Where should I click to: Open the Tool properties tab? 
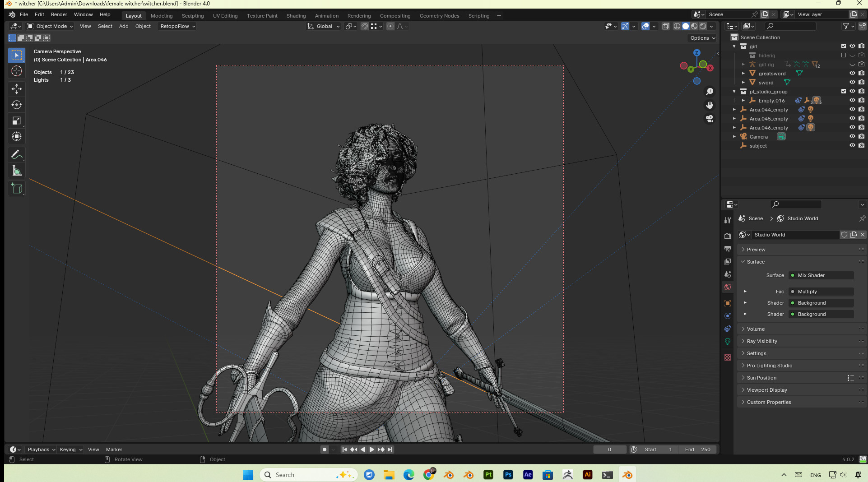click(727, 220)
